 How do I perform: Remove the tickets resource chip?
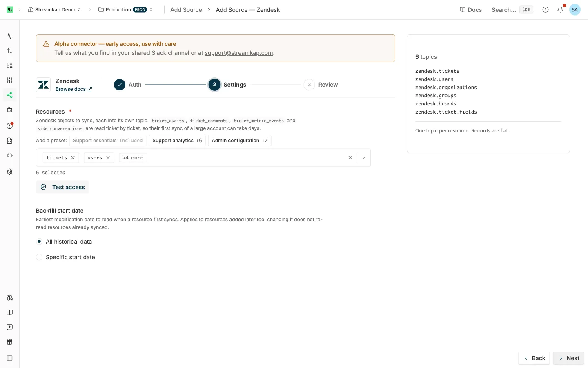(x=73, y=158)
